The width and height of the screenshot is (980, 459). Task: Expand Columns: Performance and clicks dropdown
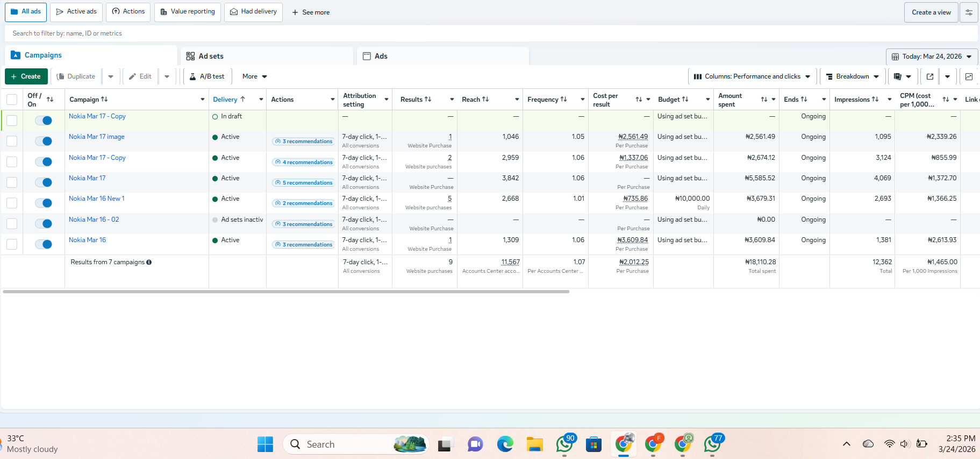point(752,76)
